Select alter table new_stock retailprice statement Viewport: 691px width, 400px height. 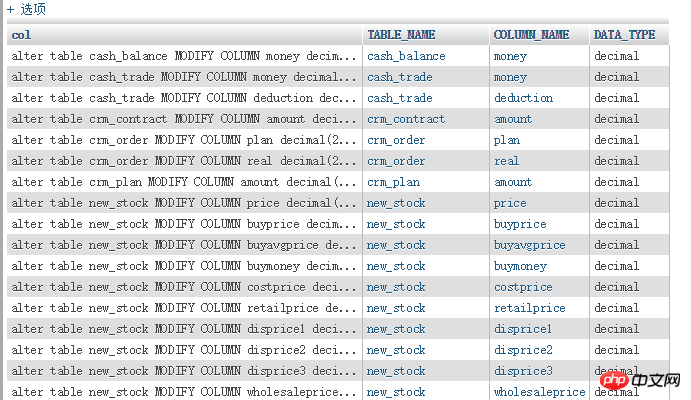pyautogui.click(x=184, y=308)
